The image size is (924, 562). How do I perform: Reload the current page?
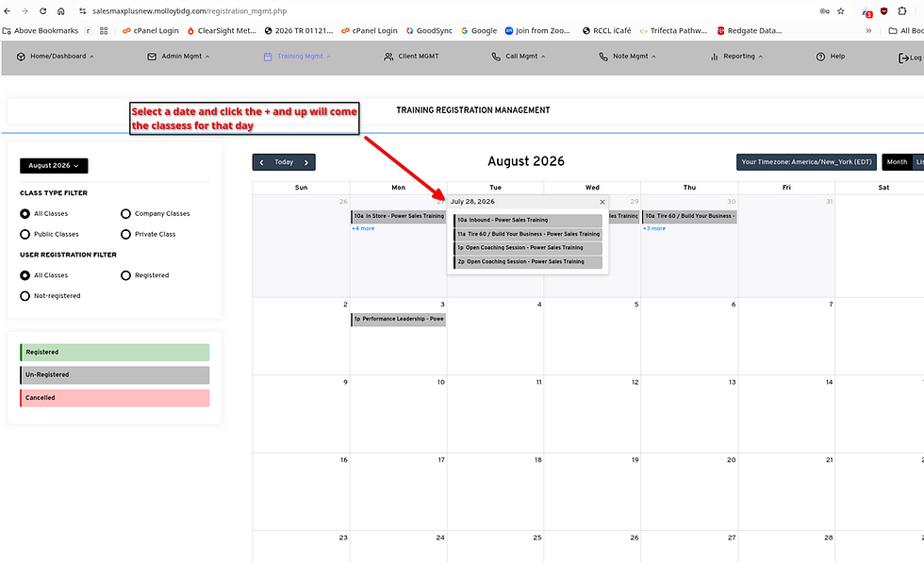(43, 11)
